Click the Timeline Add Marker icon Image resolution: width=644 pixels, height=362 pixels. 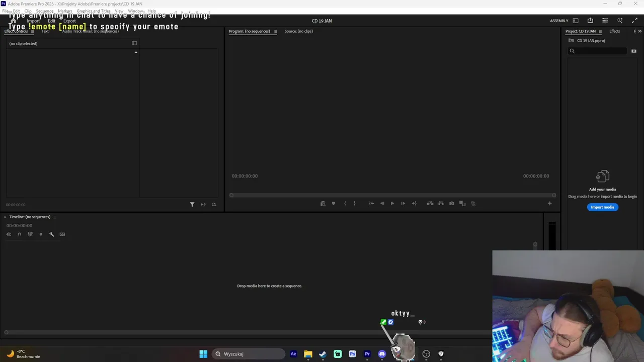coord(41,234)
